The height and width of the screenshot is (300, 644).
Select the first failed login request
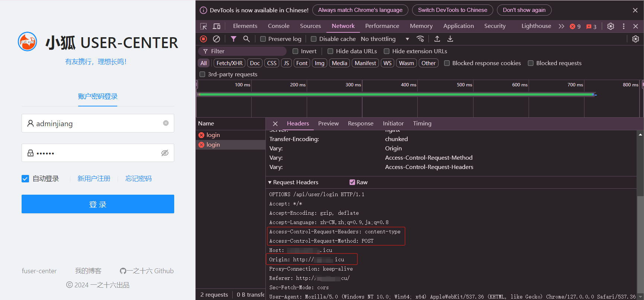[x=230, y=135]
